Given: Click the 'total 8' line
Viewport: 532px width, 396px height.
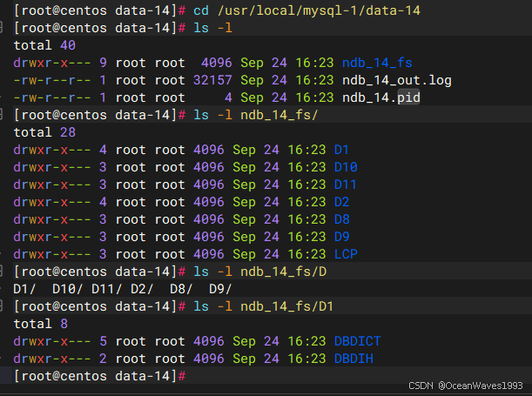Looking at the screenshot, I should (x=41, y=324).
